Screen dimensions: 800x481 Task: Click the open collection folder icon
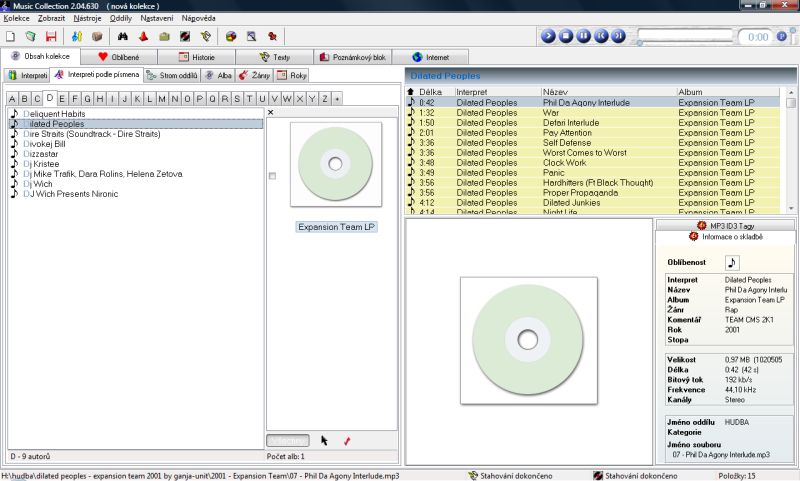31,37
